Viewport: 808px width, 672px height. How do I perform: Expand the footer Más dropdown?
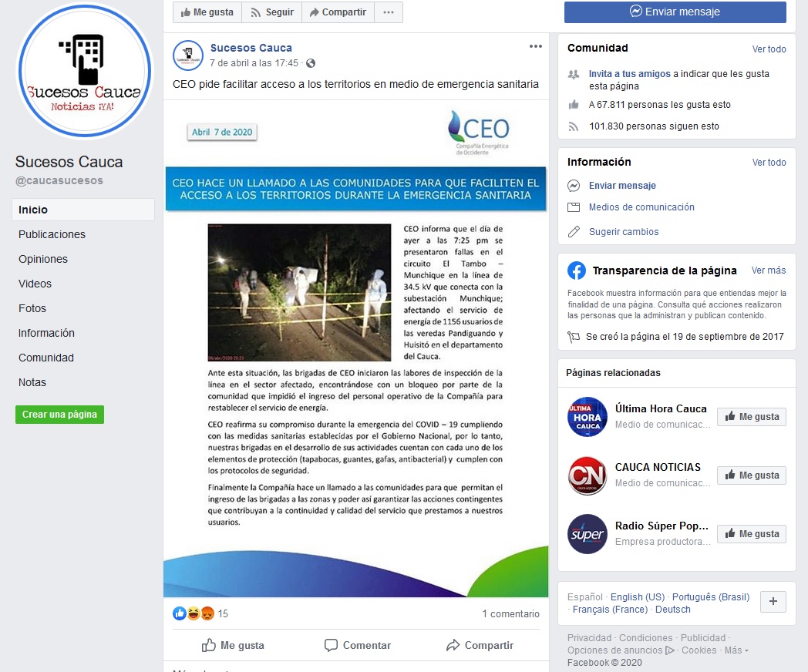pyautogui.click(x=736, y=650)
